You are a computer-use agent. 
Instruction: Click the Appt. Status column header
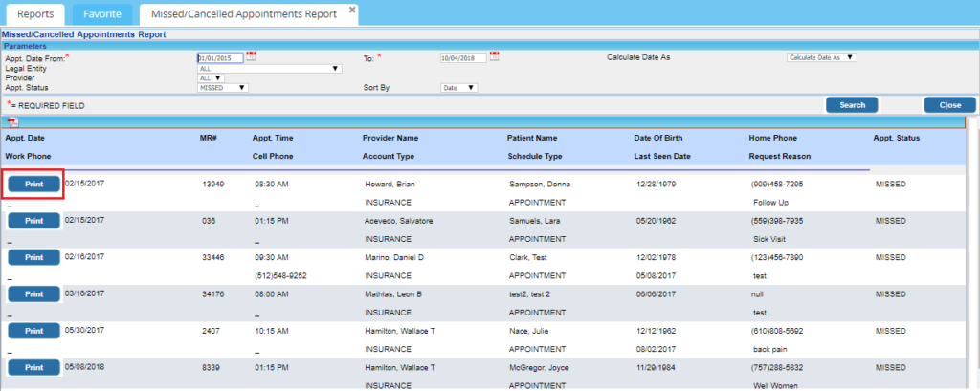896,138
